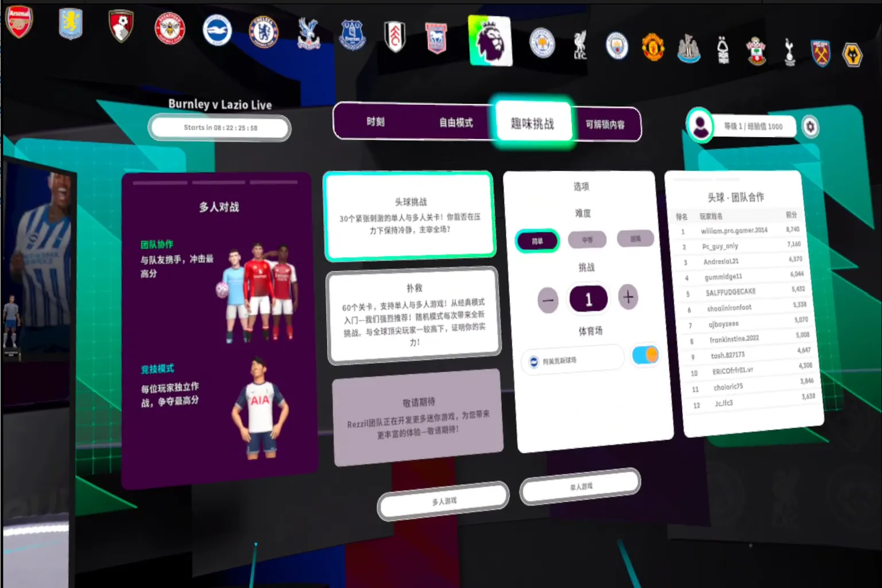Increase the challenge number with plus
The image size is (882, 588).
(628, 297)
